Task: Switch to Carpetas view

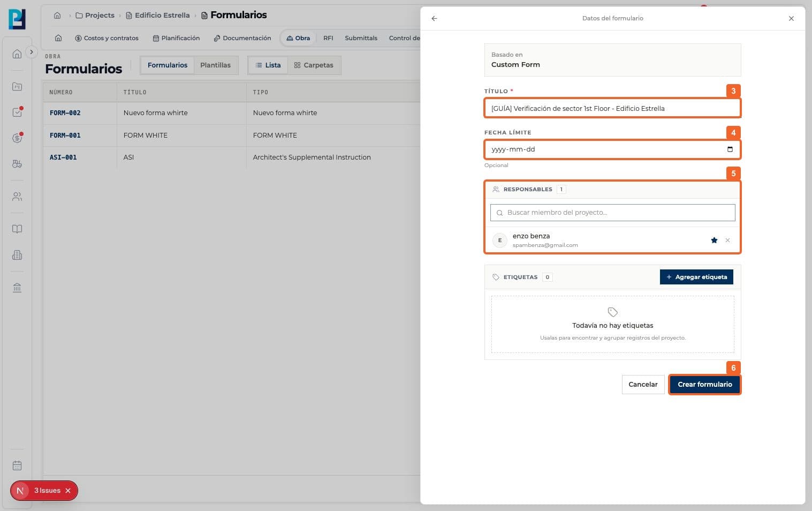Action: pyautogui.click(x=314, y=65)
